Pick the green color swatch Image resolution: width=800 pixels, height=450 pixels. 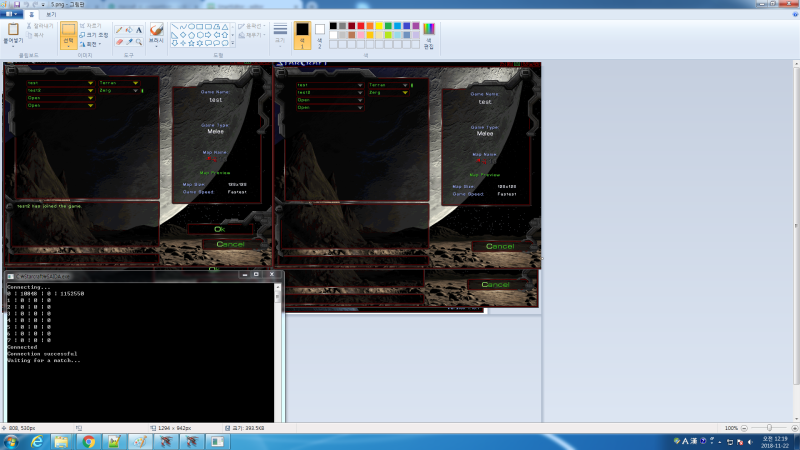click(388, 26)
